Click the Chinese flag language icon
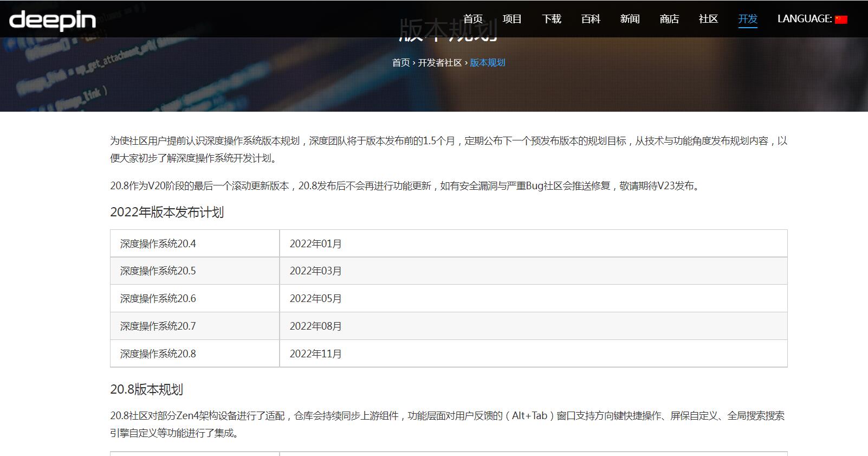Screen dimensions: 868x456 click(x=841, y=20)
